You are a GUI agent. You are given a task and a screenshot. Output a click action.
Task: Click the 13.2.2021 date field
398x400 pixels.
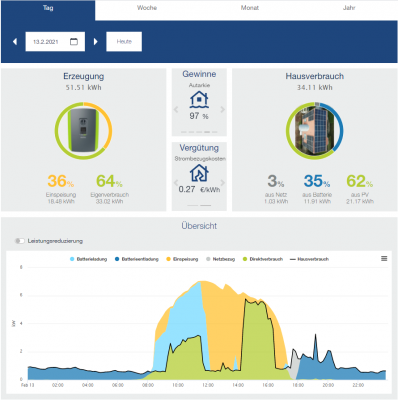pyautogui.click(x=55, y=42)
